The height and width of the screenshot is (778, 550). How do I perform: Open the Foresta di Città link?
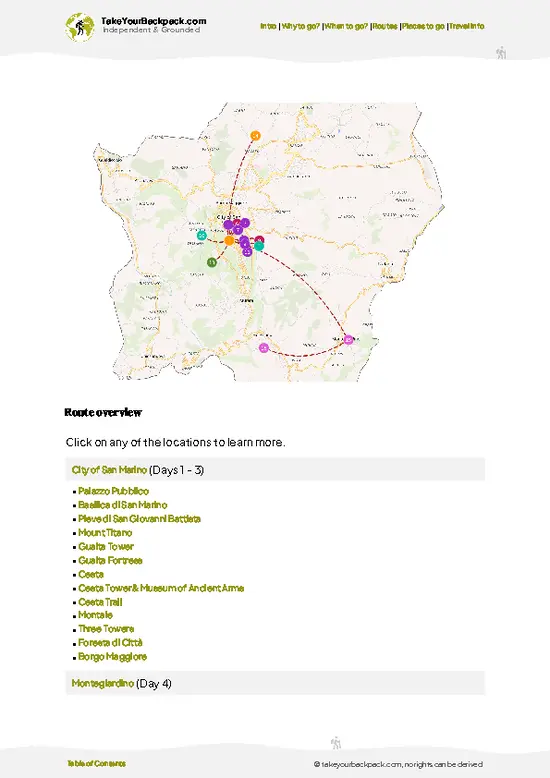(110, 643)
